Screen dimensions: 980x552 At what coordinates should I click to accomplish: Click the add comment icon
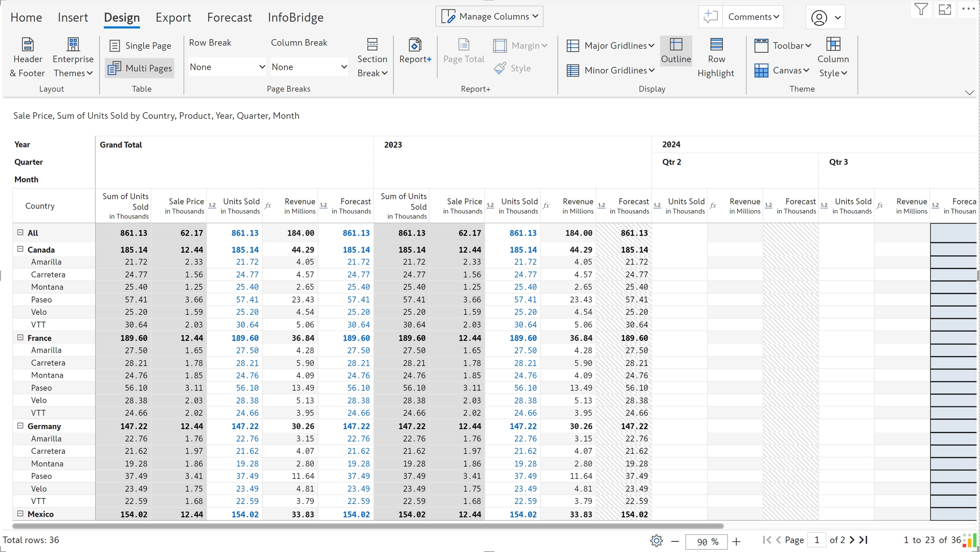710,17
